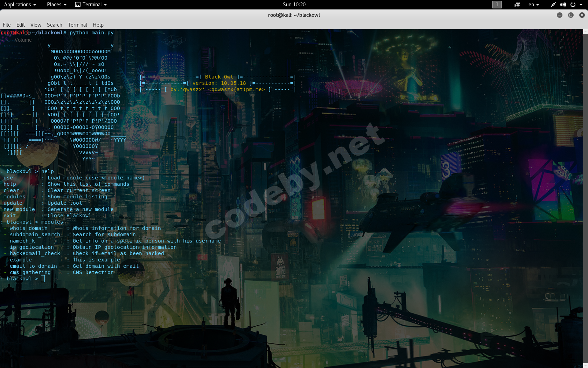Open the Places dropdown in the top bar
The image size is (588, 368).
[x=57, y=5]
